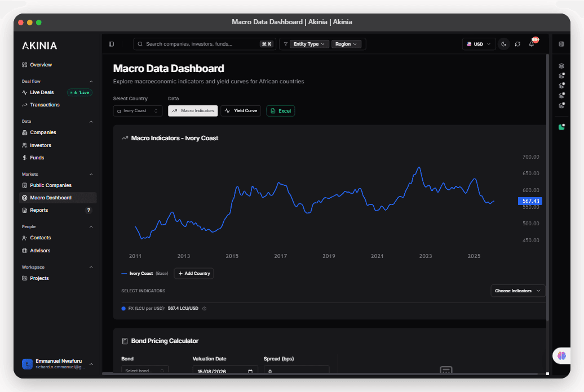Switch to Macro Indicators data view

click(193, 111)
